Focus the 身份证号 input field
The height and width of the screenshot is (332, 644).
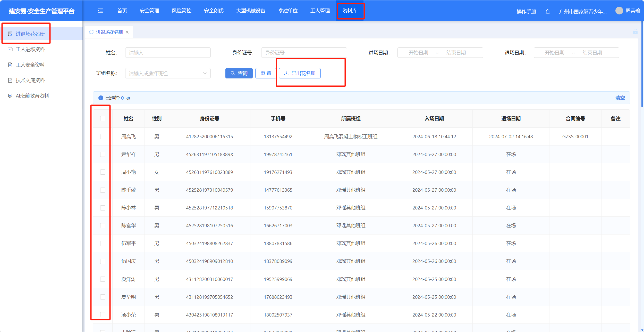[x=304, y=53]
